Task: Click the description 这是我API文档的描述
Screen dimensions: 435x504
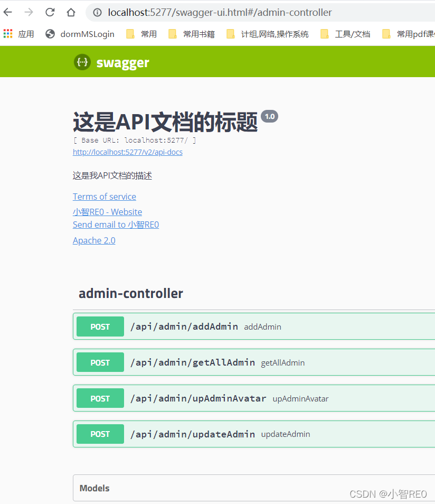Action: click(x=112, y=175)
